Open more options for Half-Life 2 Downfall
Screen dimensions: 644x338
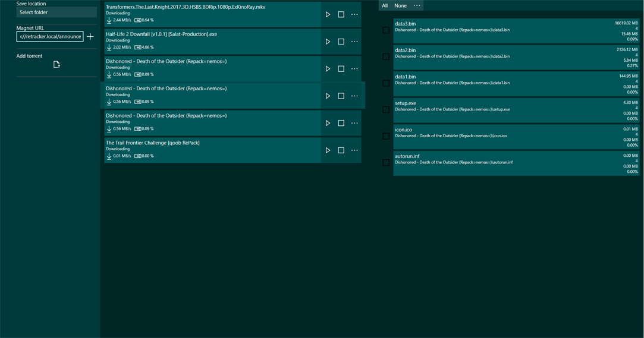tap(354, 42)
